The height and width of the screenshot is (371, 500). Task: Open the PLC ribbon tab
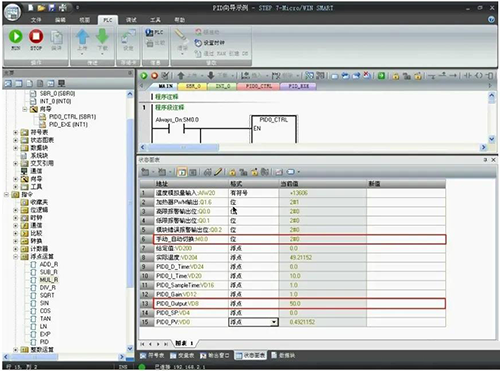(108, 20)
